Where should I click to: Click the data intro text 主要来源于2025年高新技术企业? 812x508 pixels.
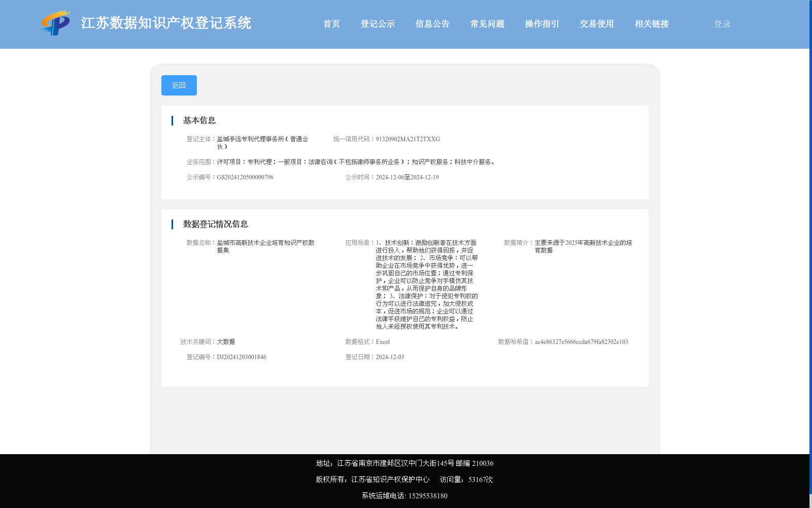pos(583,246)
